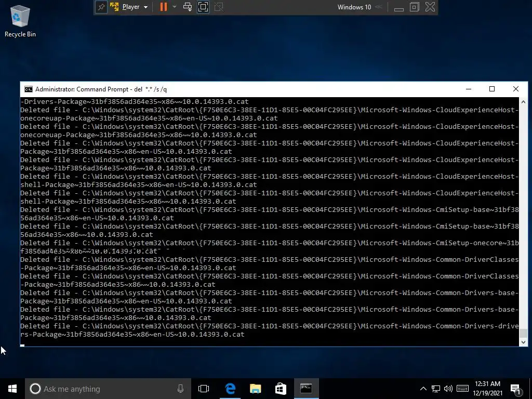532x399 pixels.
Task: Click the Command Prompt scrollbar thumb
Action: click(523, 333)
